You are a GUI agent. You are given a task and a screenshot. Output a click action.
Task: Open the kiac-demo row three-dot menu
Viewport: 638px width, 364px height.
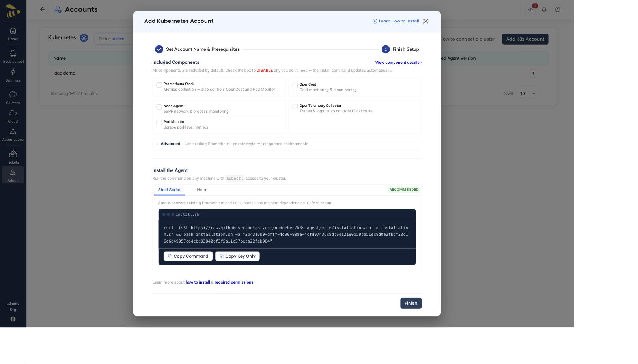tap(533, 73)
